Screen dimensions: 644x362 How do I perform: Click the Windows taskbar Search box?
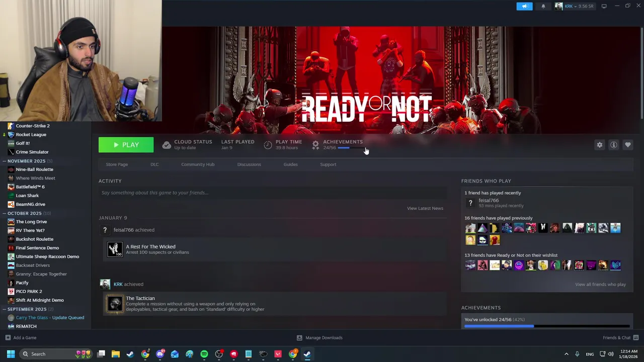(56, 354)
